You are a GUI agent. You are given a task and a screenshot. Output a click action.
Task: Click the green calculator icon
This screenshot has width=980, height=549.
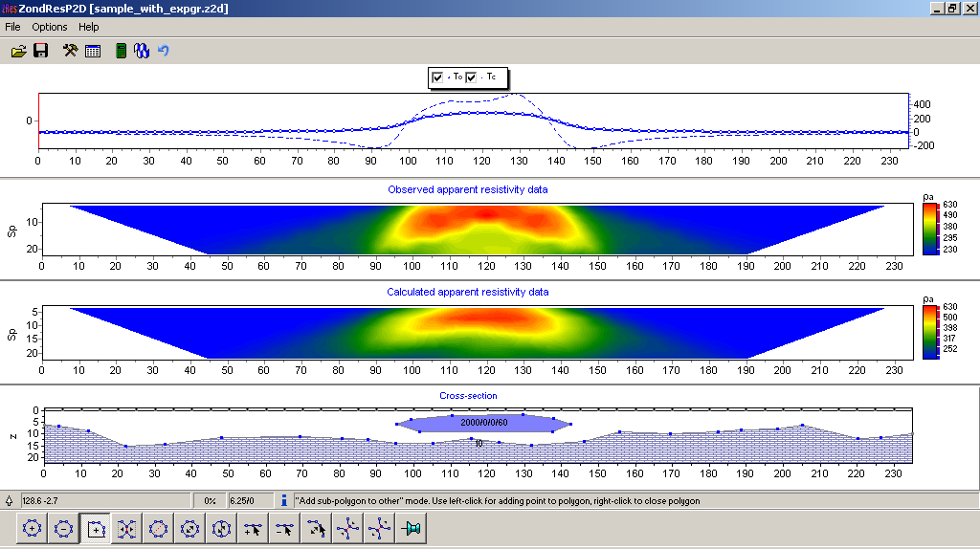click(x=121, y=51)
